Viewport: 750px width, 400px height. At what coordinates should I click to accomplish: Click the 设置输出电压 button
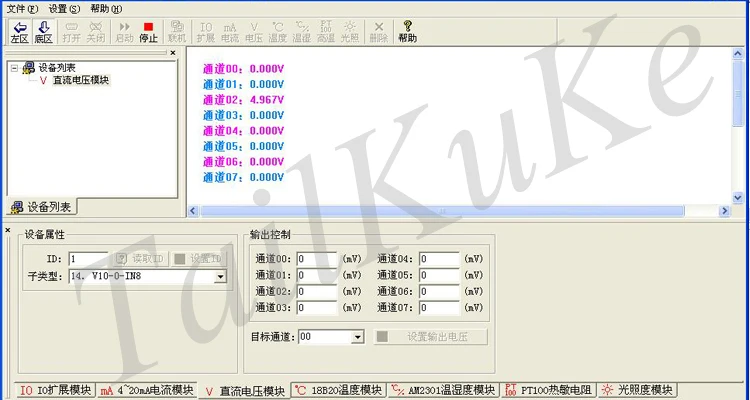(430, 337)
